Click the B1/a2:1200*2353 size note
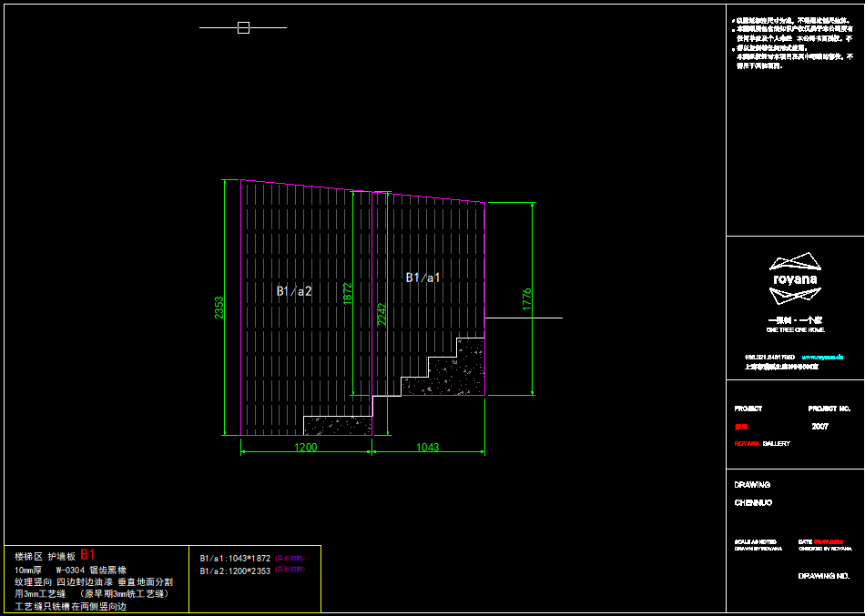This screenshot has height=616, width=865. (235, 570)
